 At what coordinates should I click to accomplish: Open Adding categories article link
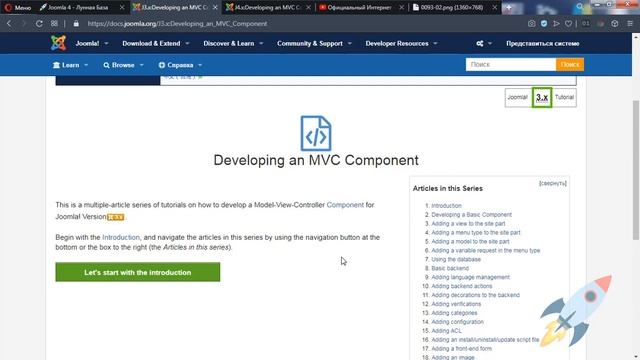click(x=454, y=313)
